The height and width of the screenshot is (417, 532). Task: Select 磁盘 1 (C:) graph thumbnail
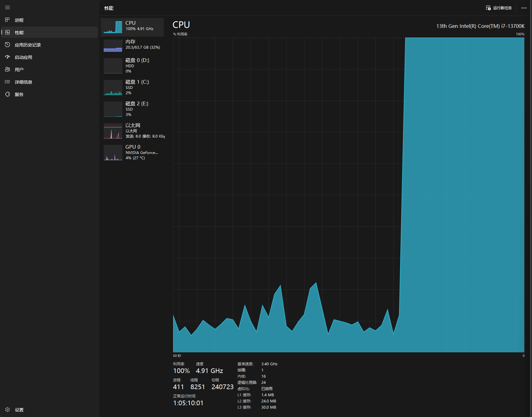[x=113, y=87]
